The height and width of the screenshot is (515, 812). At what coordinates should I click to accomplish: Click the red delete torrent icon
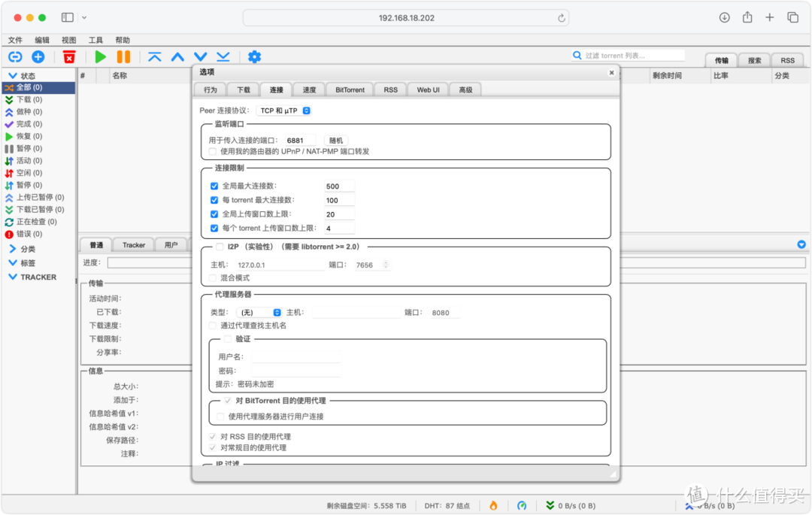click(70, 56)
